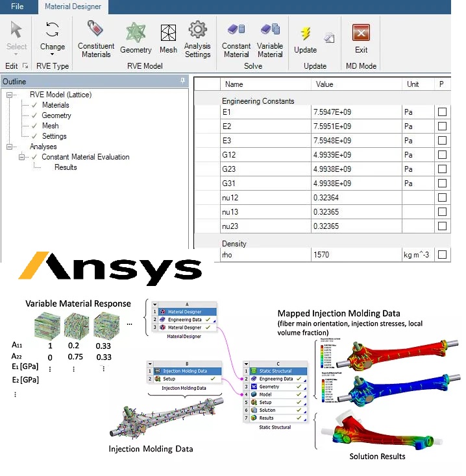Open the File menu tab
The width and height of the screenshot is (466, 476).
point(18,6)
